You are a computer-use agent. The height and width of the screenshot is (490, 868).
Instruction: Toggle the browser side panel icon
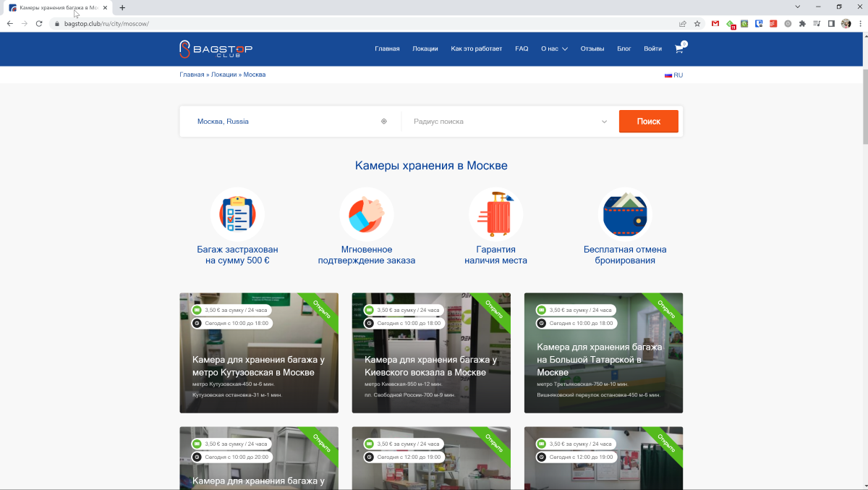(x=831, y=23)
